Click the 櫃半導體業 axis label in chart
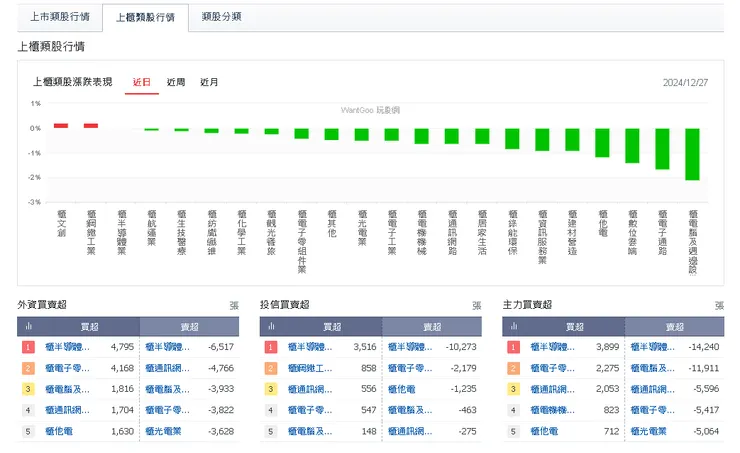 point(121,233)
